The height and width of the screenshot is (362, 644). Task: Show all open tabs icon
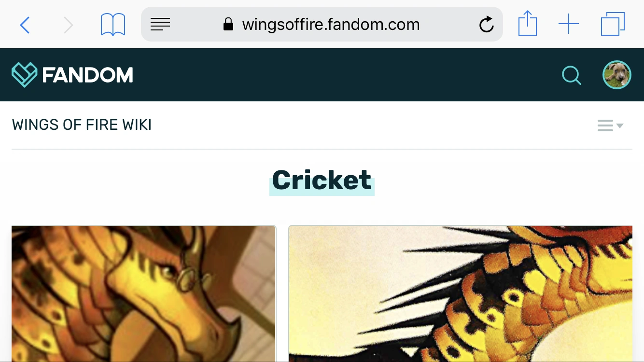pyautogui.click(x=613, y=24)
